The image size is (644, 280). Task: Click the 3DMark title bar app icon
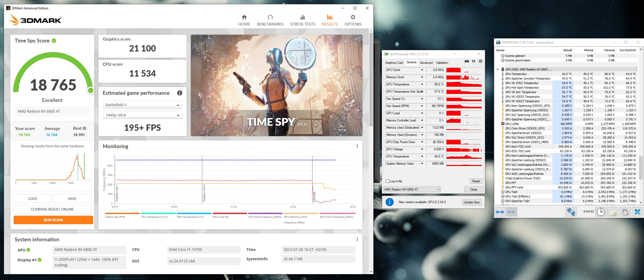8,8
